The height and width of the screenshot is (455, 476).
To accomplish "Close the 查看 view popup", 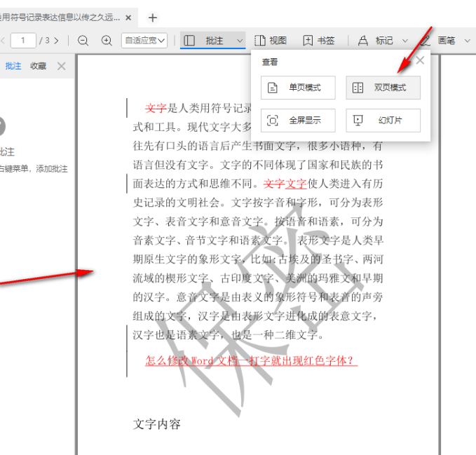I will click(420, 60).
